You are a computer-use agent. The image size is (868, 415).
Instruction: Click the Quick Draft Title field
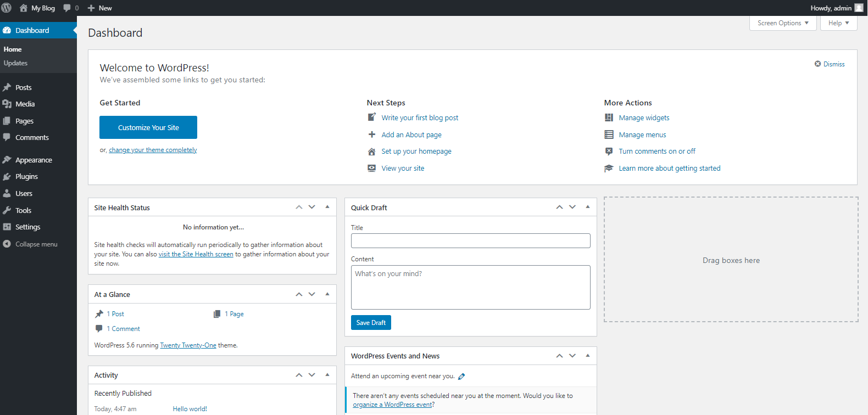coord(471,241)
